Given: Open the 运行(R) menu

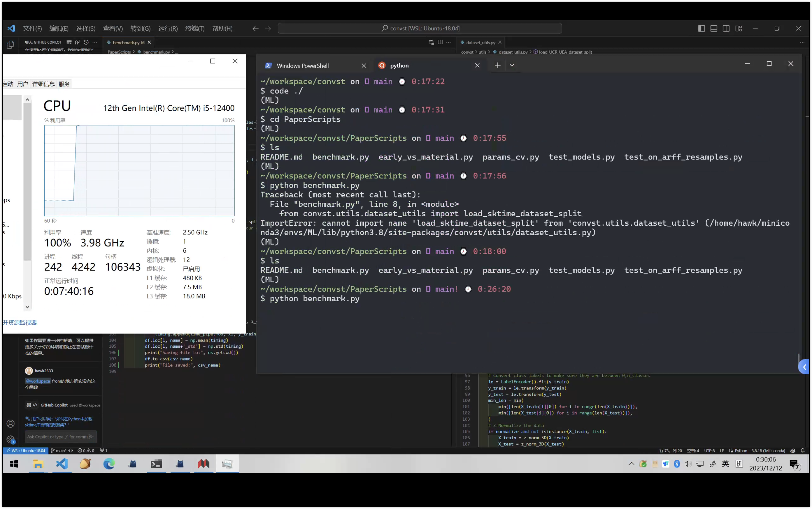Looking at the screenshot, I should click(x=168, y=29).
